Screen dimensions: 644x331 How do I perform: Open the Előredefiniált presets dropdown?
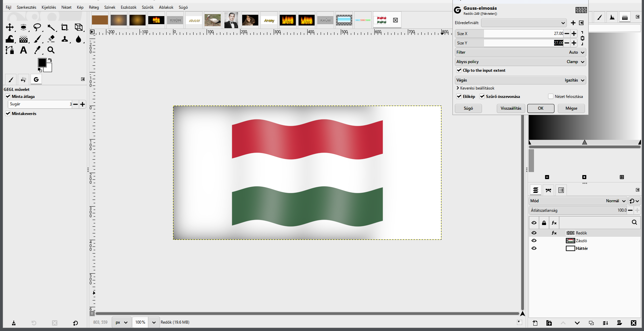click(524, 23)
